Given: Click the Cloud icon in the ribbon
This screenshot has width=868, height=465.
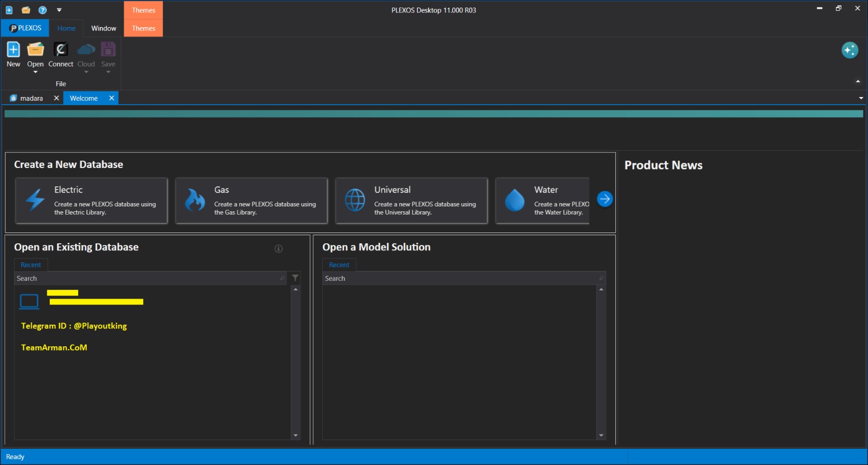Looking at the screenshot, I should click(x=86, y=50).
